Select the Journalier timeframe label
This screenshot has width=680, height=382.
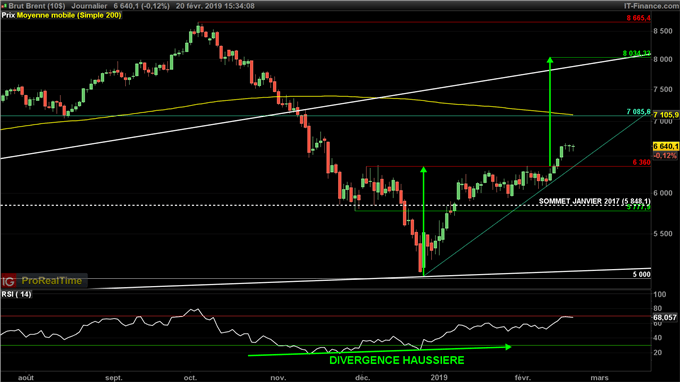pos(89,6)
